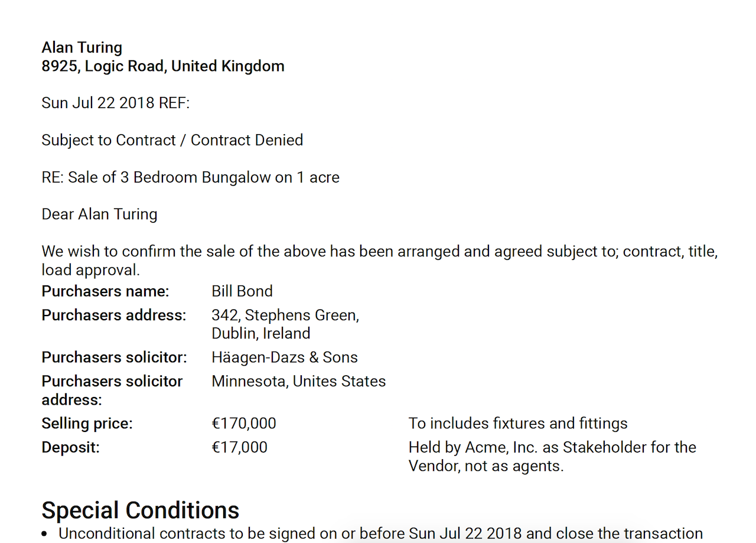The width and height of the screenshot is (756, 543).
Task: Select the €170,000 selling price amount
Action: (244, 424)
